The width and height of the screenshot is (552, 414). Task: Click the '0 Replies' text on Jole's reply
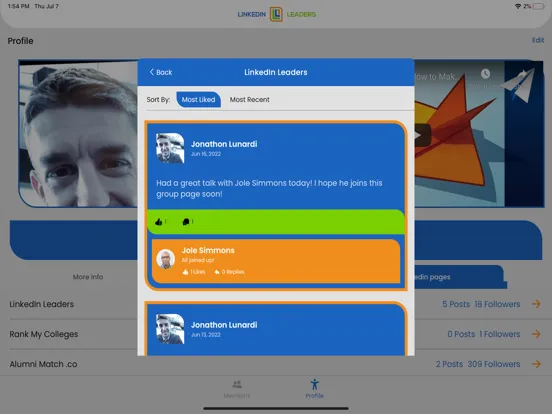[233, 272]
